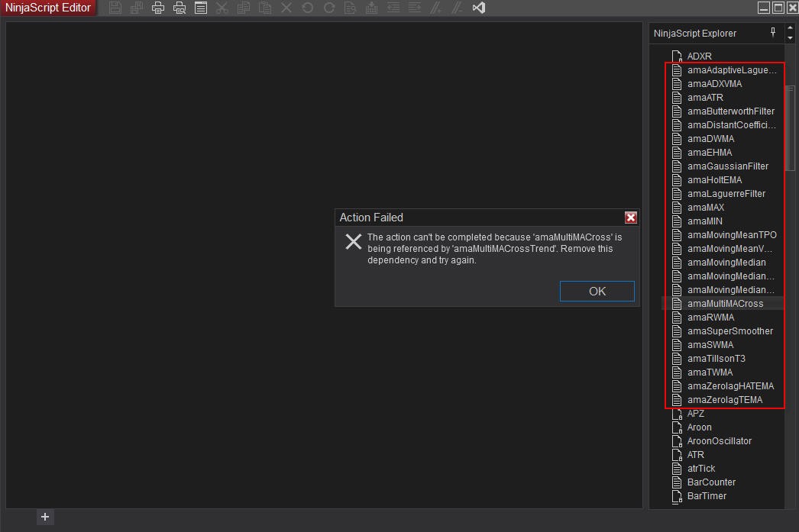Click the Save icon in the toolbar
Viewport: 799px width, 532px height.
(115, 8)
